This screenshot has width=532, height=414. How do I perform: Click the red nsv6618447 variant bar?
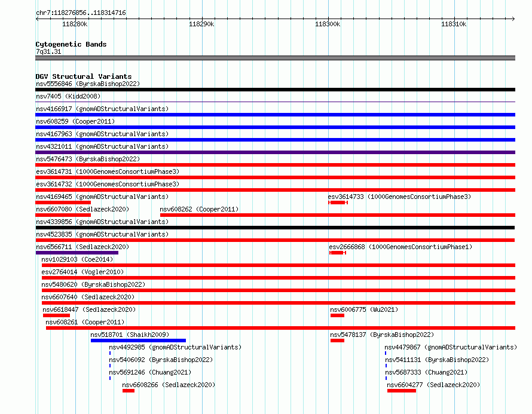[56, 315]
